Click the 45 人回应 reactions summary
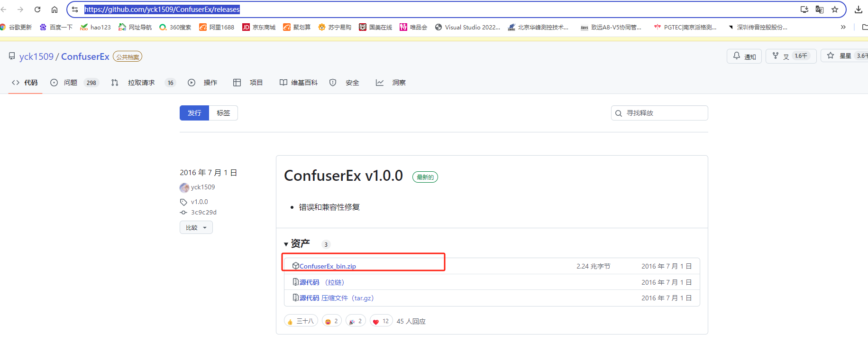The height and width of the screenshot is (344, 868). point(411,321)
